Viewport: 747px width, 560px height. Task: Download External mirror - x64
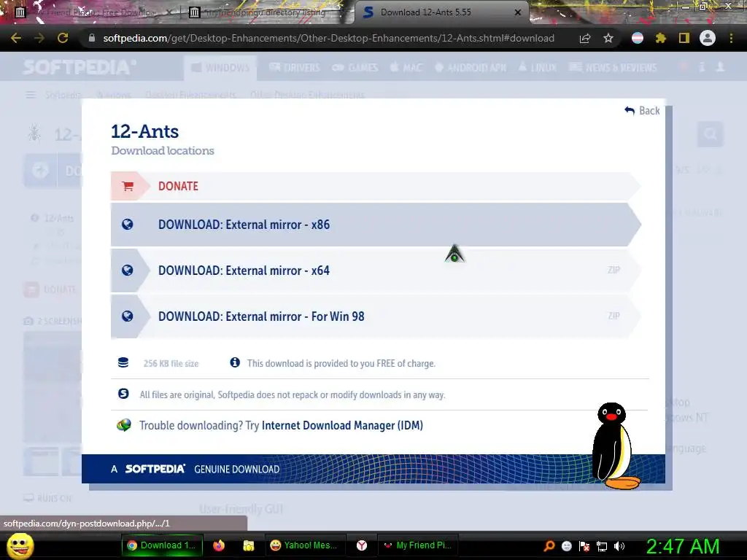376,271
